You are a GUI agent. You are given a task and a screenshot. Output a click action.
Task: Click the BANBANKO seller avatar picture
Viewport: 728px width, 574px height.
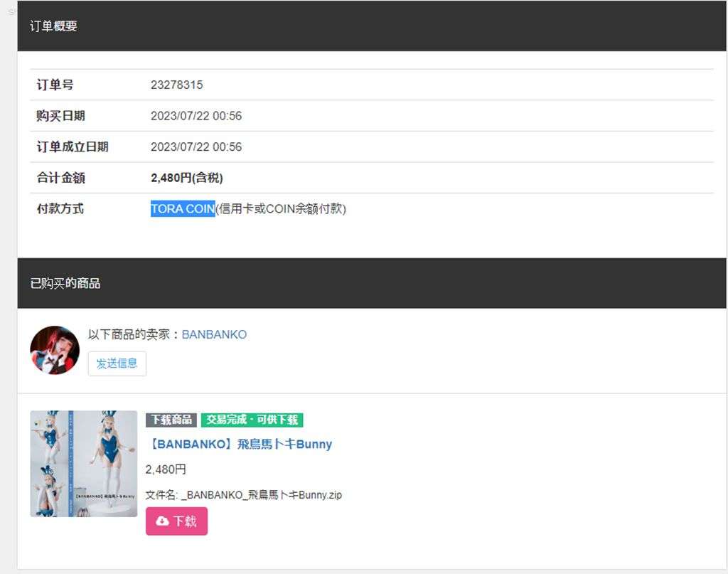(55, 350)
